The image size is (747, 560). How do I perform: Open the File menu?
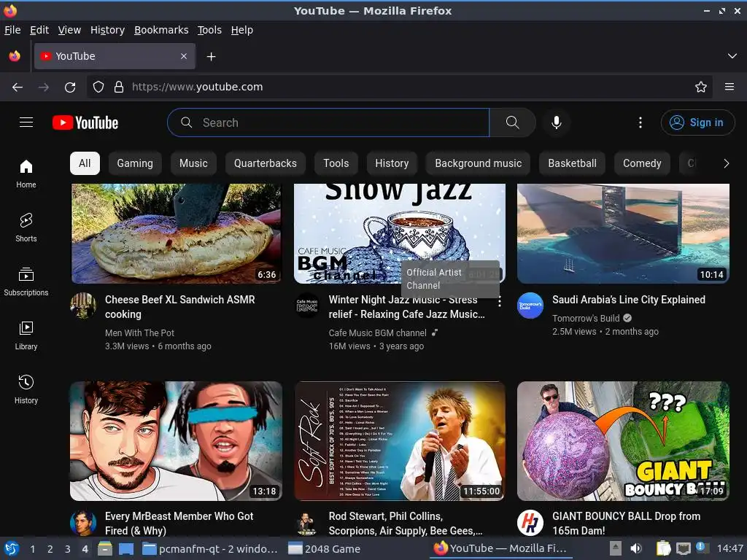click(x=12, y=30)
